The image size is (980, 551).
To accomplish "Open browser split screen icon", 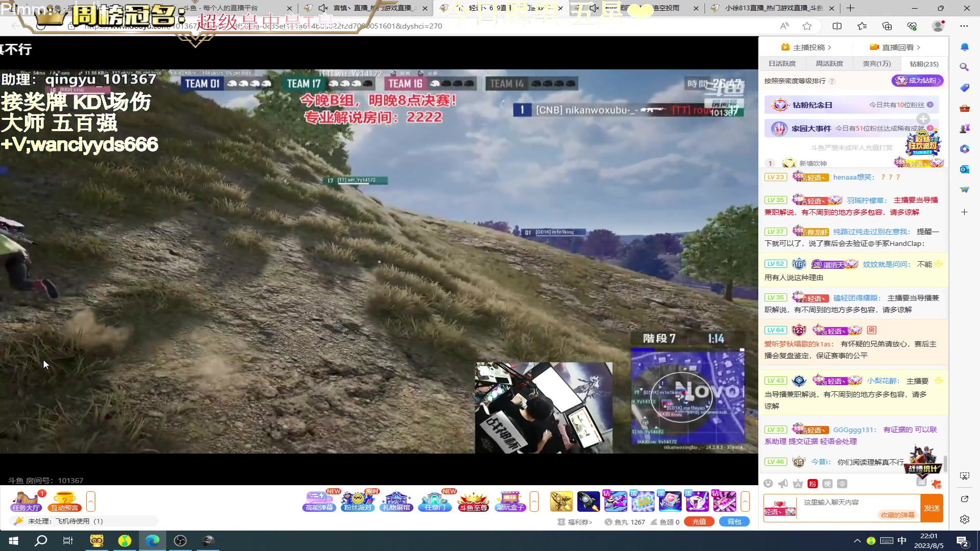I will click(x=837, y=26).
